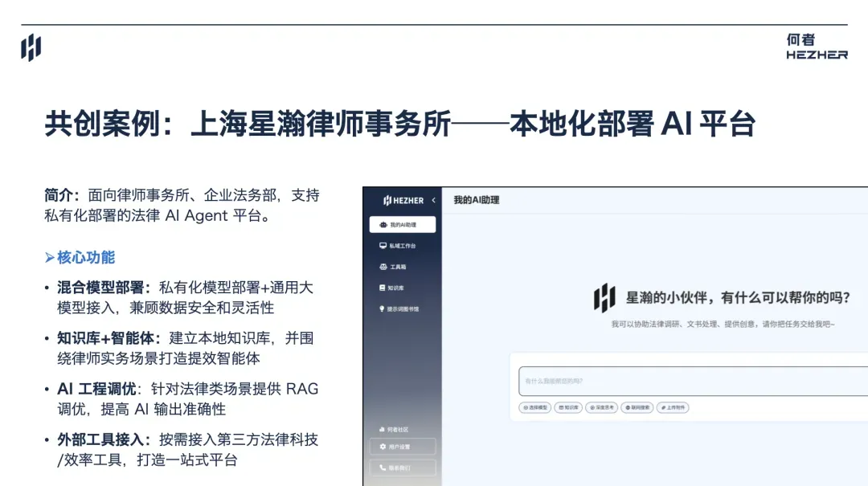This screenshot has height=486, width=868.
Task: Click the 简介 introduction paragraph
Action: coord(182,206)
